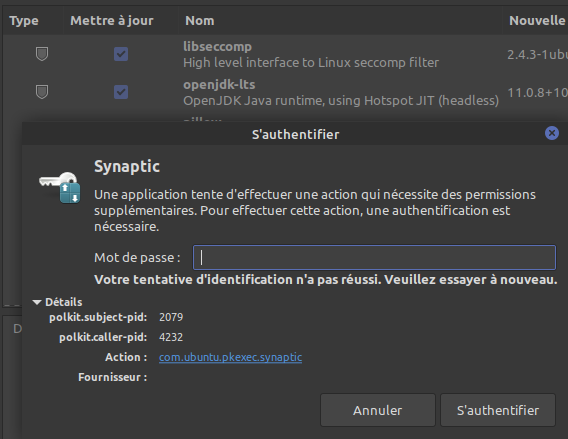Click the OpenJDK Java runtime description text
Image resolution: width=568 pixels, height=439 pixels.
(341, 101)
